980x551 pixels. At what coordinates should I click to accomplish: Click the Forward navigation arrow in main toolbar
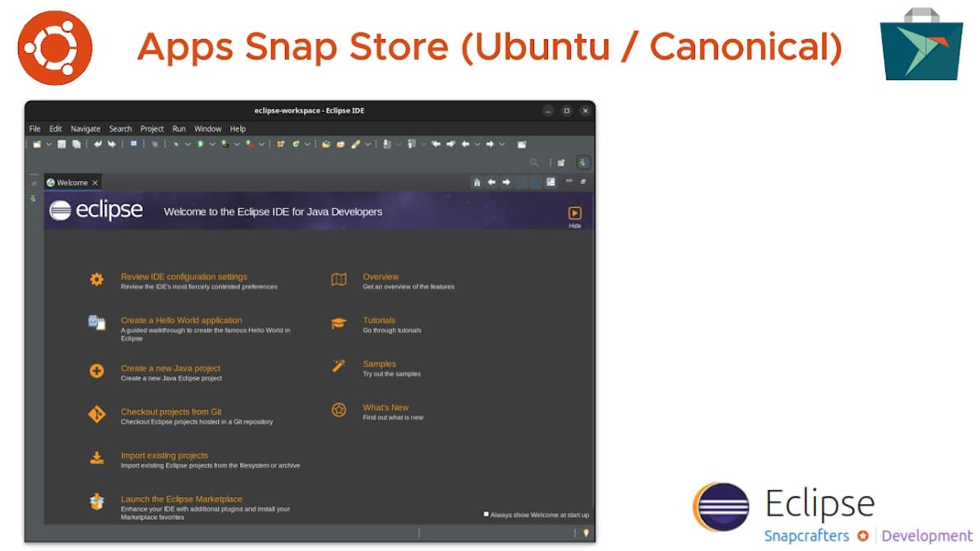coord(490,144)
